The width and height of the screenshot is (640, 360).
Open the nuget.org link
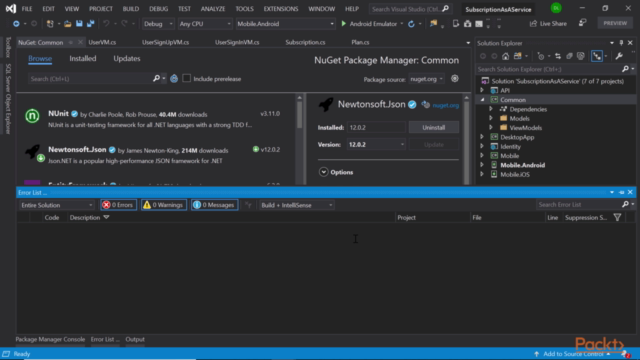(x=445, y=105)
